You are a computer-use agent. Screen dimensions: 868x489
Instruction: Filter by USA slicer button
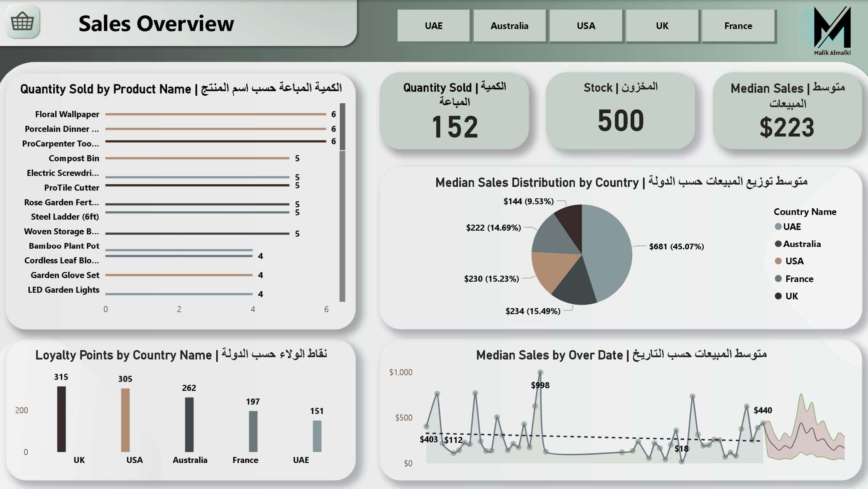pos(586,26)
